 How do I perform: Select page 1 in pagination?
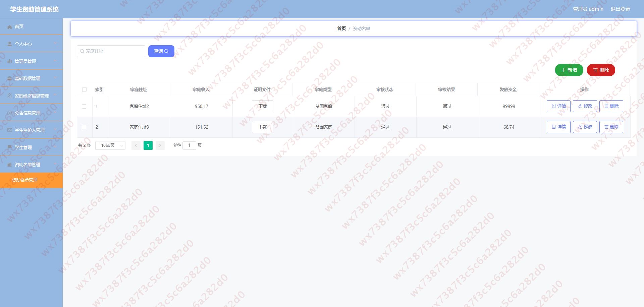148,145
